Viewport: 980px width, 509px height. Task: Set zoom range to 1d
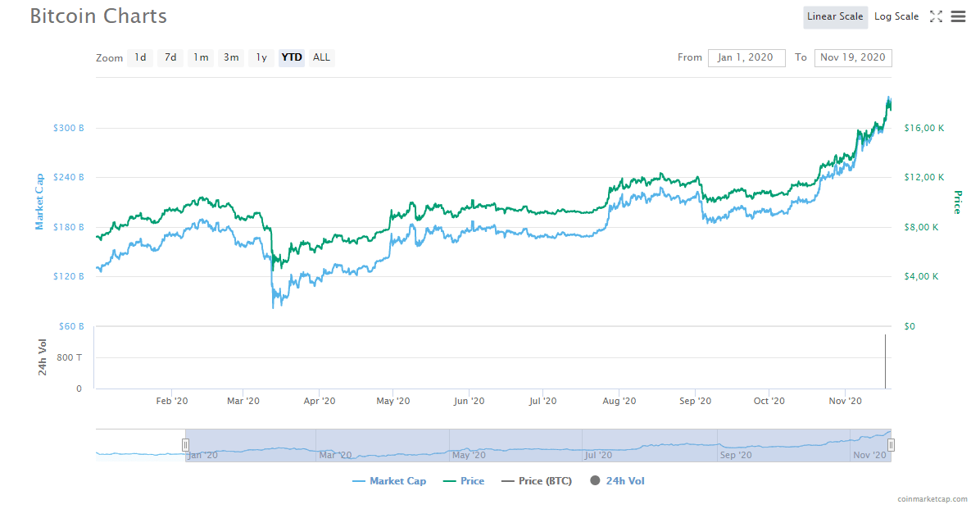point(140,57)
